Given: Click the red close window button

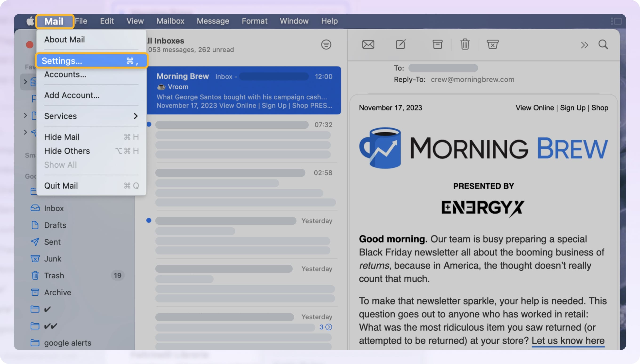Looking at the screenshot, I should click(x=29, y=45).
